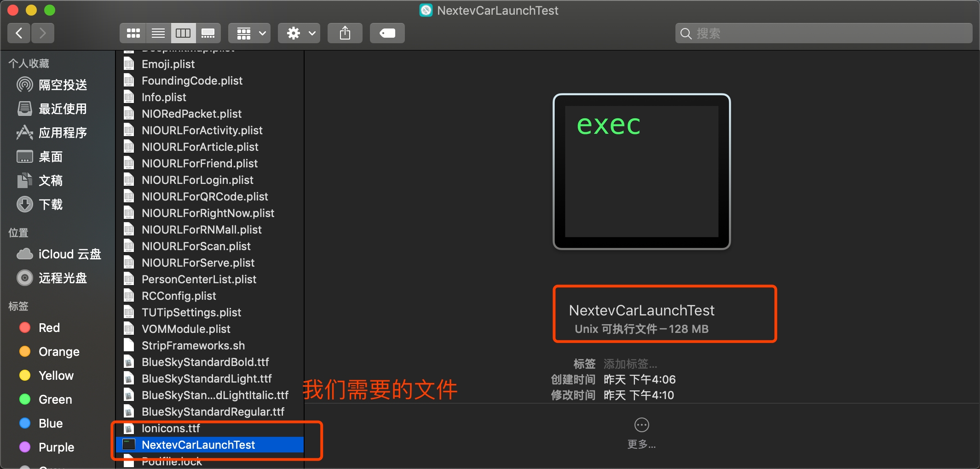Viewport: 980px width, 469px height.
Task: Select the StripFrameworks.sh file
Action: point(193,346)
